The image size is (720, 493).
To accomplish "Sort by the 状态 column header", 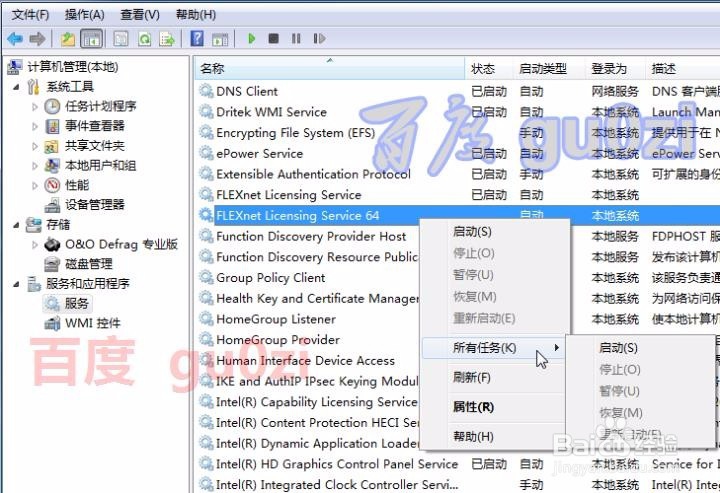I will (489, 68).
